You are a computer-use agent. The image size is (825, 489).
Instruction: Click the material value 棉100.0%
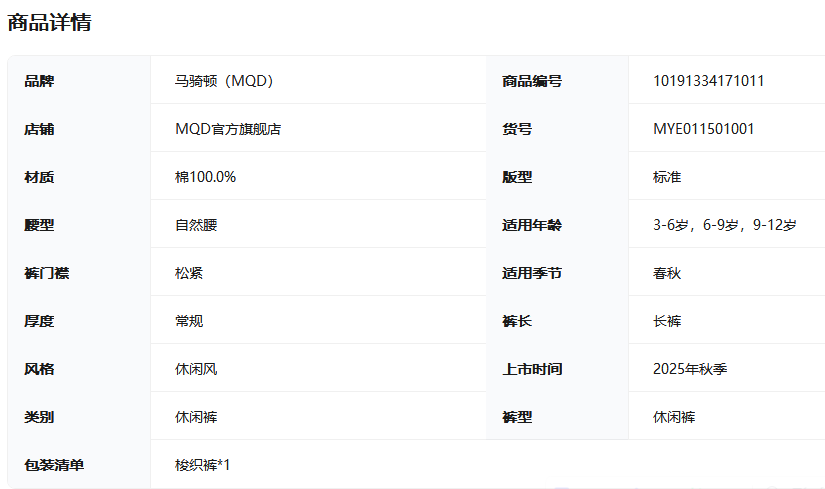tap(205, 177)
